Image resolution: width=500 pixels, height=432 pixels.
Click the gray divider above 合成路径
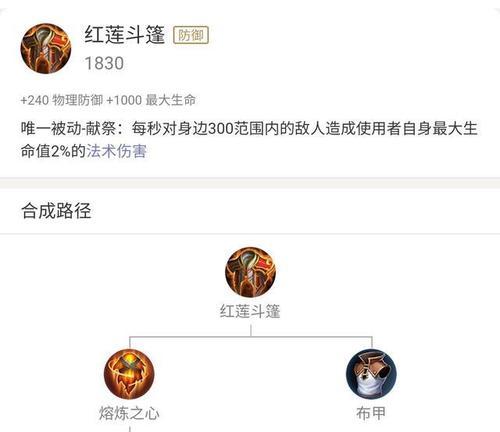250,183
